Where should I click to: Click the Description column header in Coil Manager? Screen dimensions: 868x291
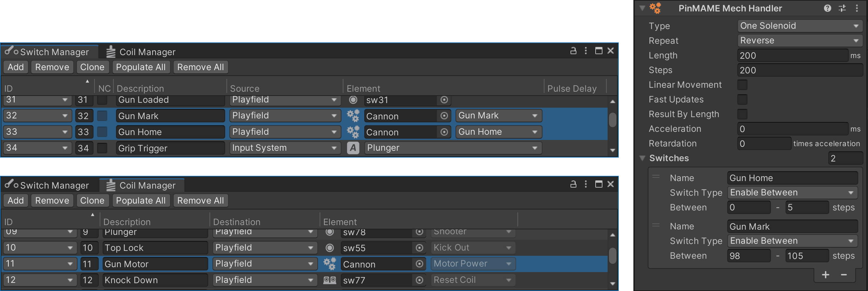155,222
